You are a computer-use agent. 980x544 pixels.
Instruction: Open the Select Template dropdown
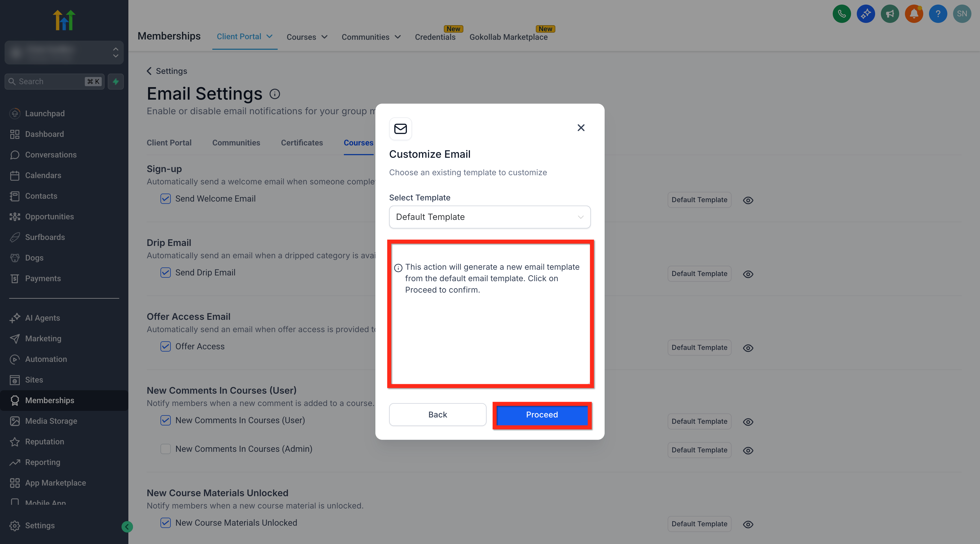490,217
